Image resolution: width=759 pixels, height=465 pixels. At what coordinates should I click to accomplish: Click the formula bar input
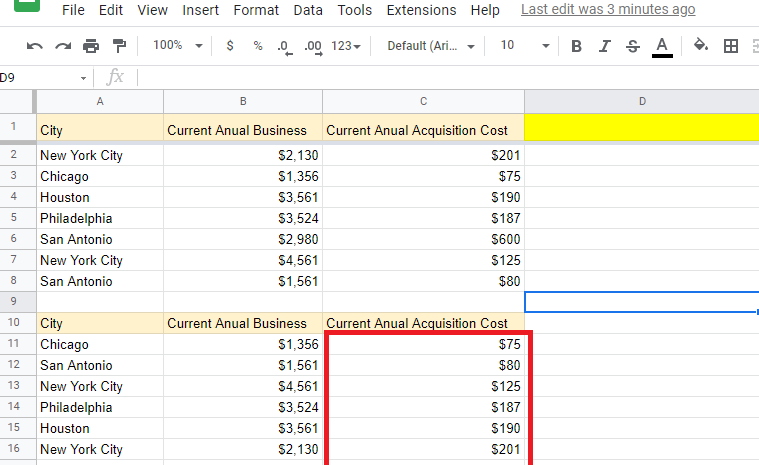point(440,77)
